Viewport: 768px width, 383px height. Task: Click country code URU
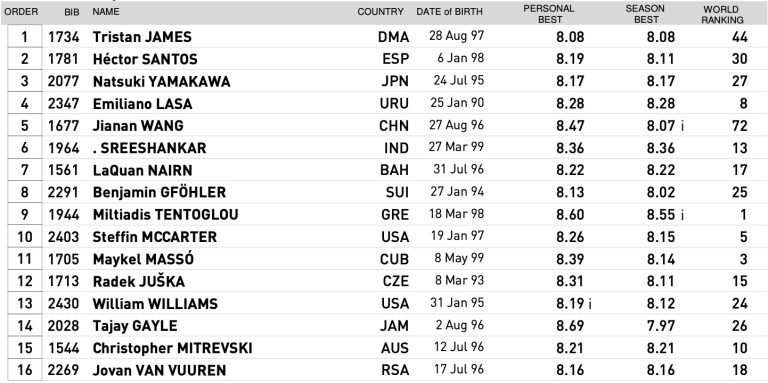pyautogui.click(x=394, y=104)
